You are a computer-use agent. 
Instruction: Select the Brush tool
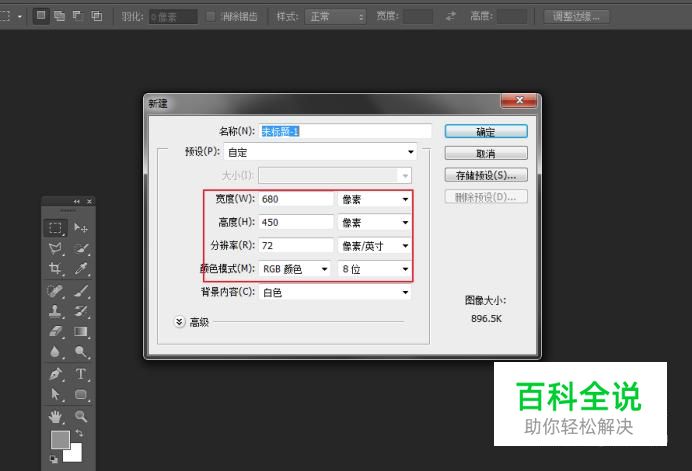(81, 291)
